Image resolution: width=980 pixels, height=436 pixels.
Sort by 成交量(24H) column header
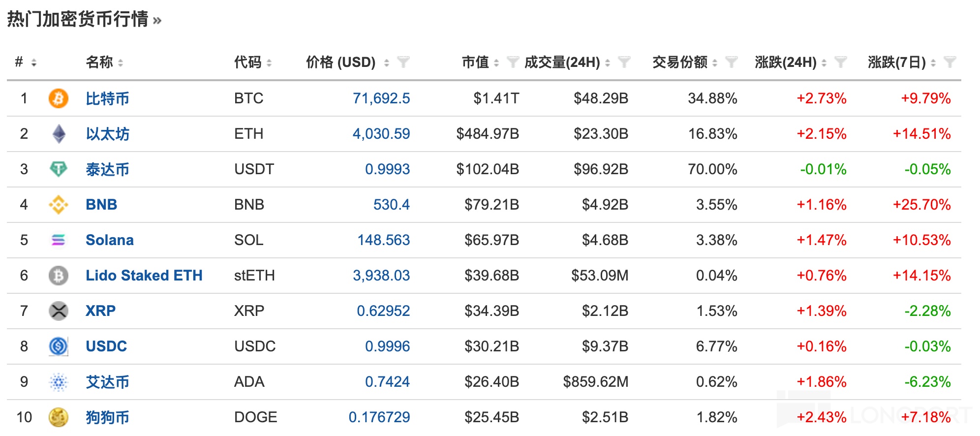point(562,62)
